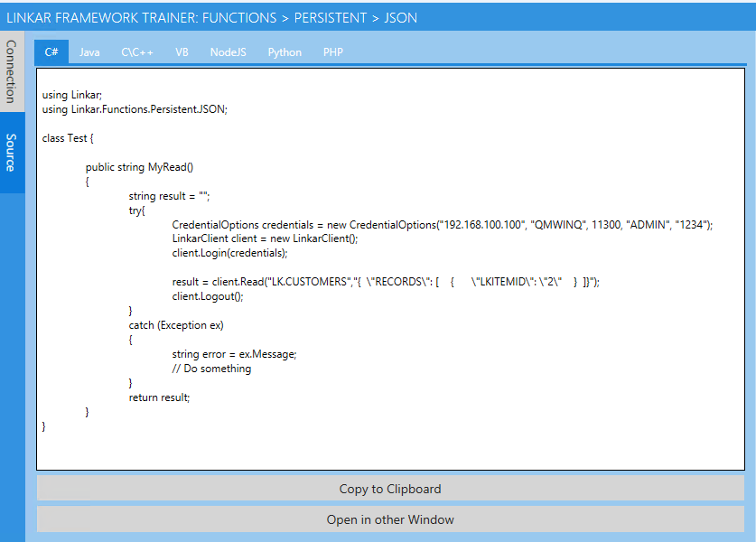Click the 'string result = "";' line
The image size is (756, 542).
[x=169, y=196]
